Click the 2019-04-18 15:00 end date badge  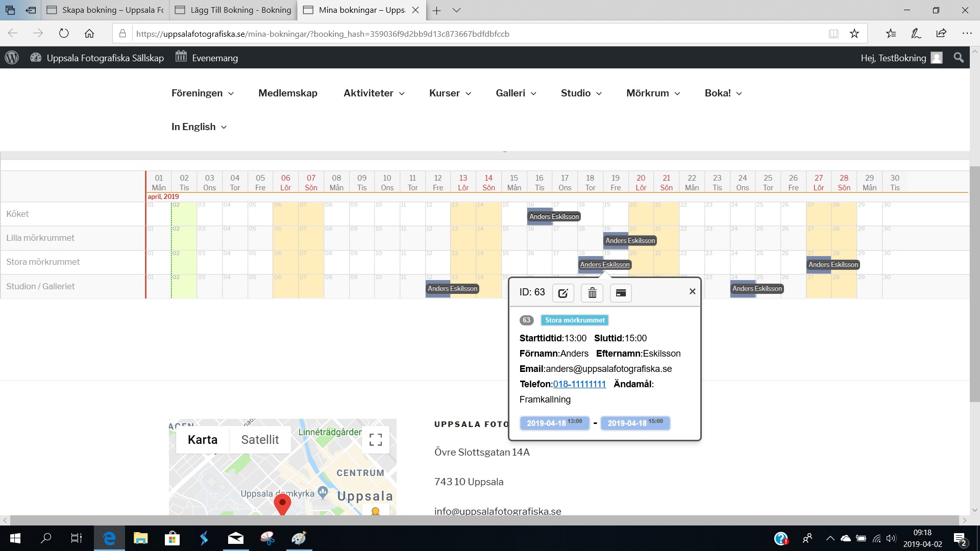[x=635, y=423]
